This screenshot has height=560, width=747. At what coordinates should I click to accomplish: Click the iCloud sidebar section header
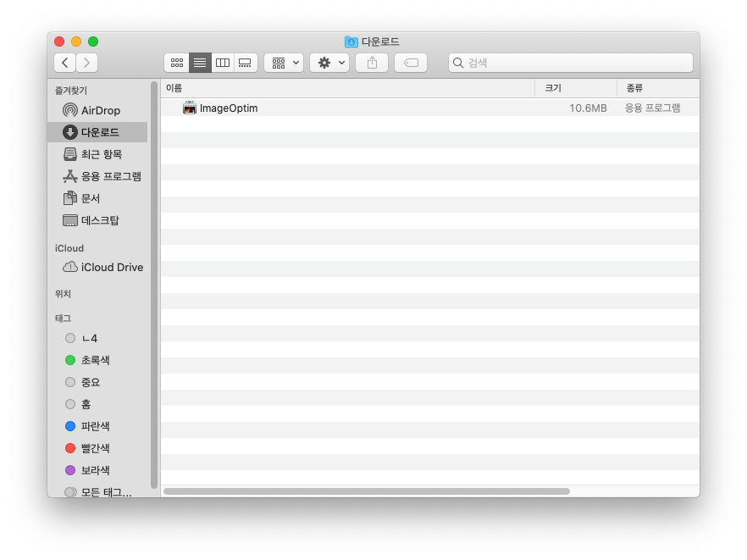pyautogui.click(x=69, y=248)
